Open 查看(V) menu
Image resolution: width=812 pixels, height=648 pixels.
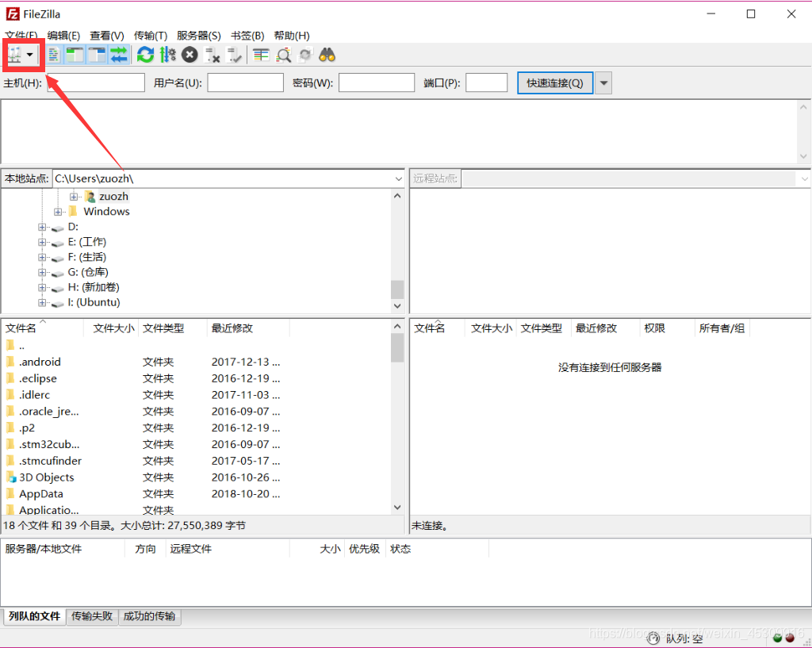click(x=107, y=35)
